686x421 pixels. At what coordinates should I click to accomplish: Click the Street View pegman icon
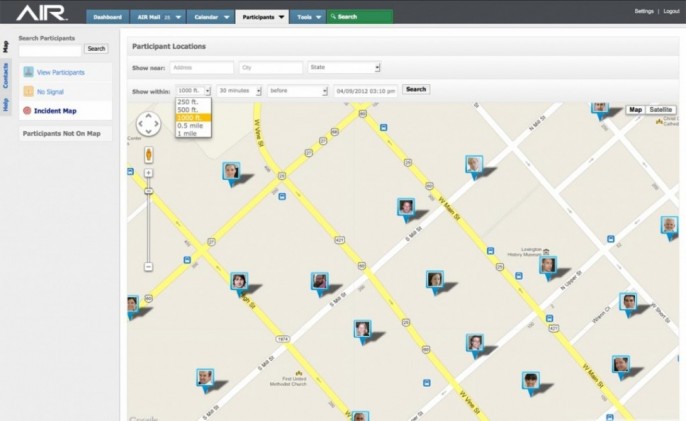click(x=148, y=155)
